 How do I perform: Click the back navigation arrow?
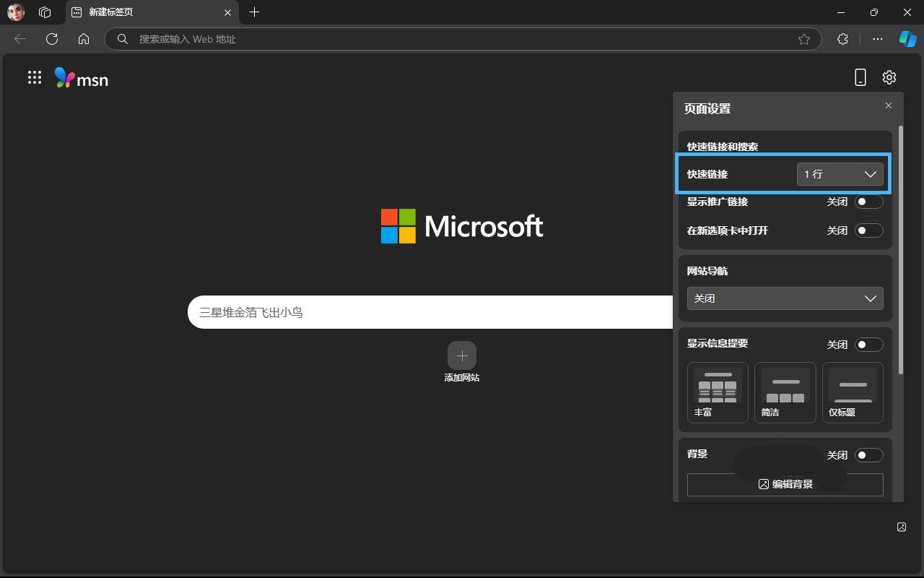click(x=20, y=39)
